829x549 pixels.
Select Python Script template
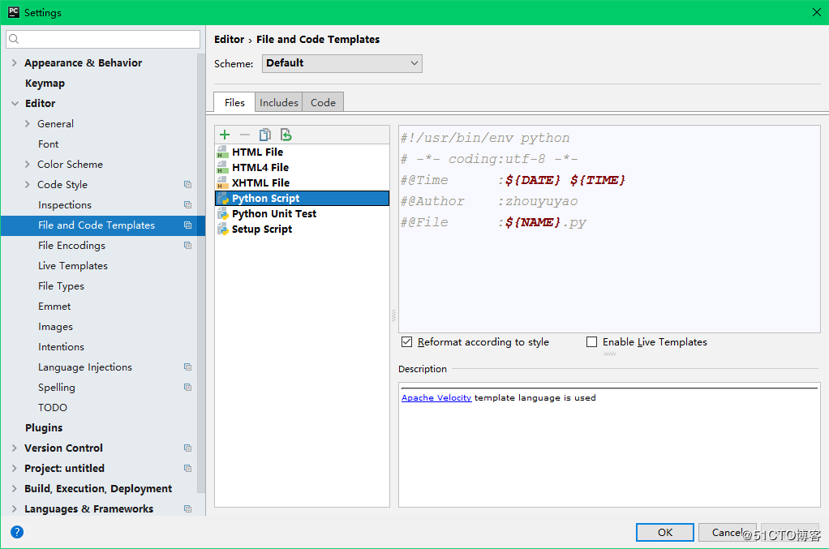coord(302,198)
